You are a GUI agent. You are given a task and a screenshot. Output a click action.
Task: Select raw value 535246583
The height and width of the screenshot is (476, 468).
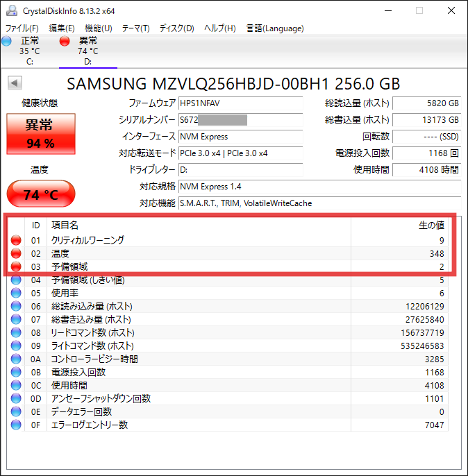422,346
